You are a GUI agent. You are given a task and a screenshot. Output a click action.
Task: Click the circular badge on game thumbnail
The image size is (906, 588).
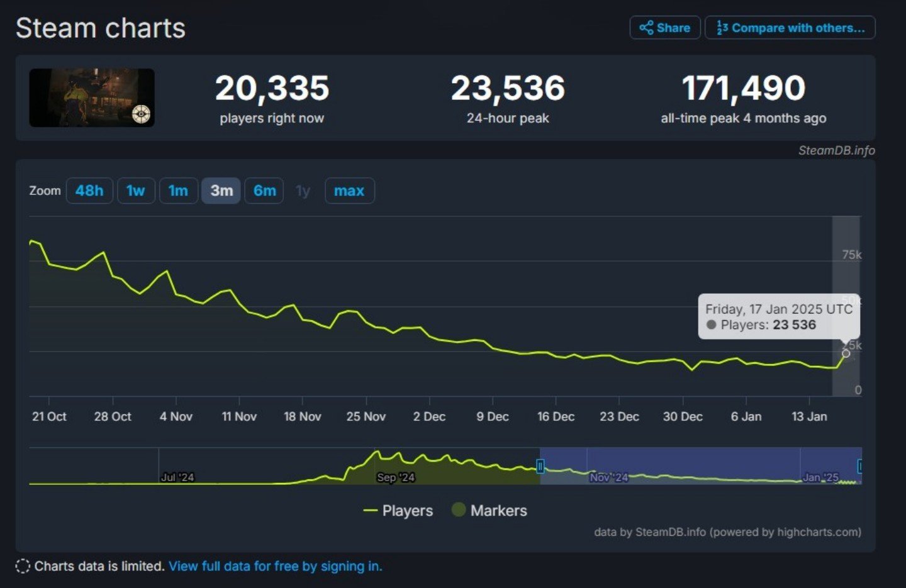point(142,114)
